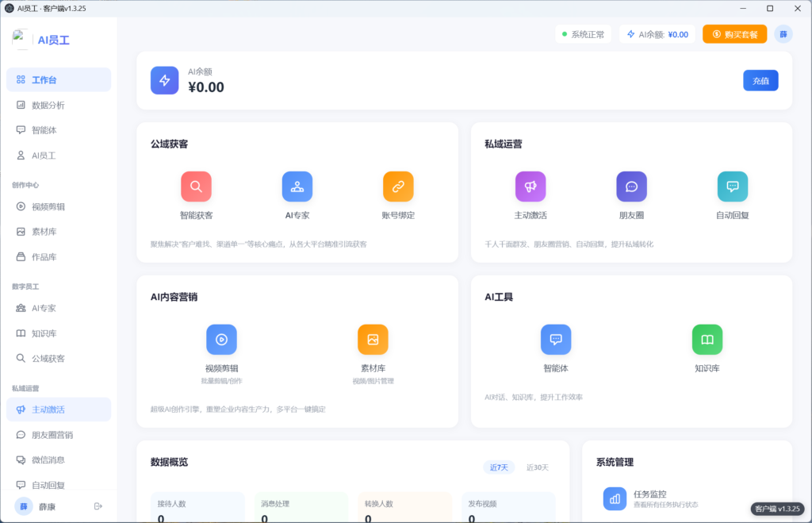
Task: Open the 朋友圈 purple chat icon
Action: [x=631, y=187]
